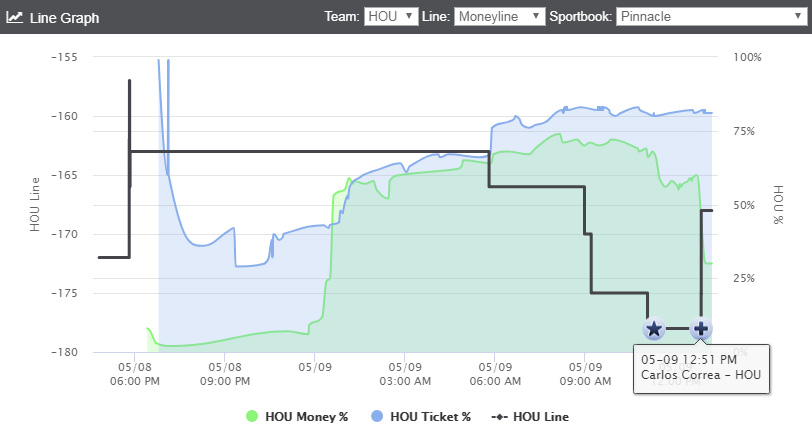Click the Line Graph header title
Image resolution: width=812 pixels, height=426 pixels.
tap(64, 18)
